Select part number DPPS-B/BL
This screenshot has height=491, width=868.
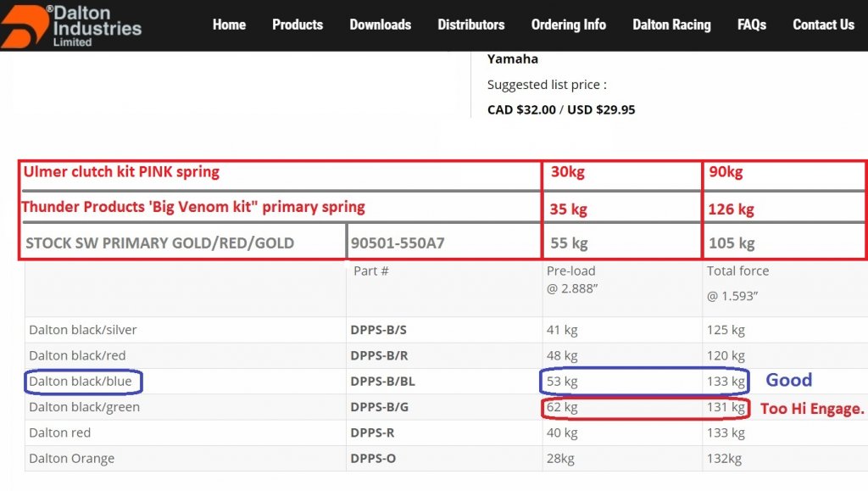(382, 382)
